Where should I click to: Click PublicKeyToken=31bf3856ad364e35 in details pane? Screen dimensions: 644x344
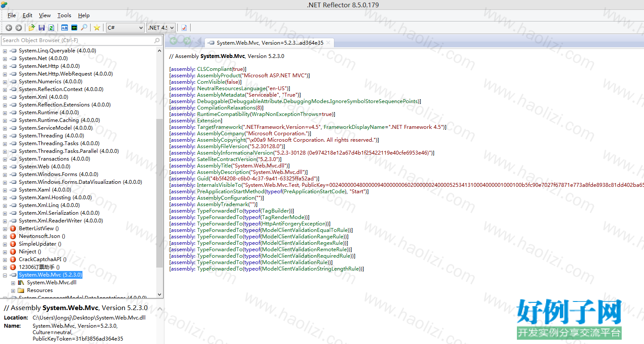click(x=78, y=339)
